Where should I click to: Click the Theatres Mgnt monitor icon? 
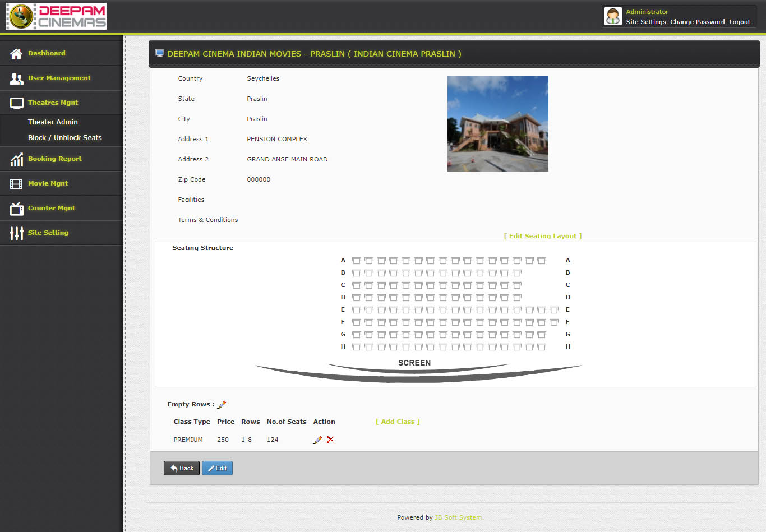[x=16, y=103]
